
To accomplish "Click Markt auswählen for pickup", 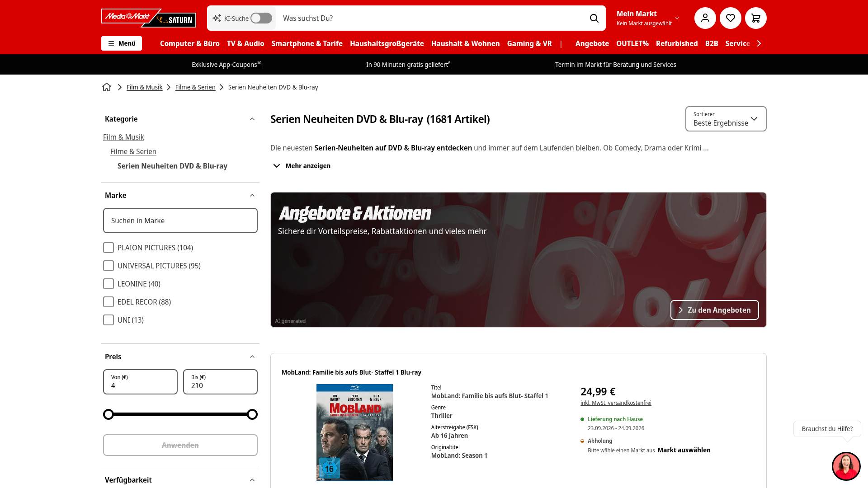I will tap(684, 450).
